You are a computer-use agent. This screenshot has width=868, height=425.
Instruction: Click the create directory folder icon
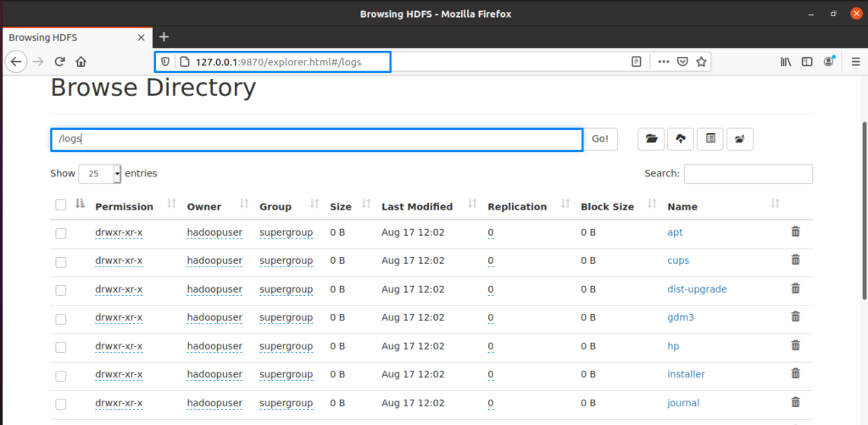point(651,139)
